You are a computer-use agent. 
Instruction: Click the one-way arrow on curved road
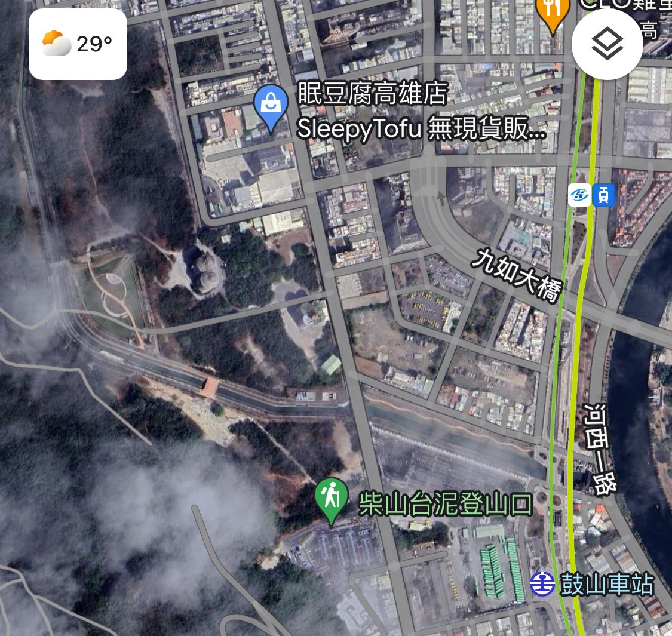coord(441,198)
